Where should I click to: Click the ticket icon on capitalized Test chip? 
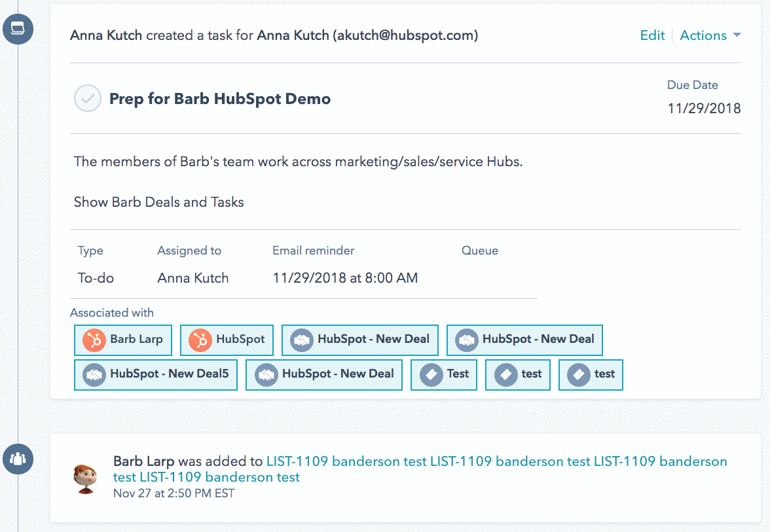coord(431,374)
